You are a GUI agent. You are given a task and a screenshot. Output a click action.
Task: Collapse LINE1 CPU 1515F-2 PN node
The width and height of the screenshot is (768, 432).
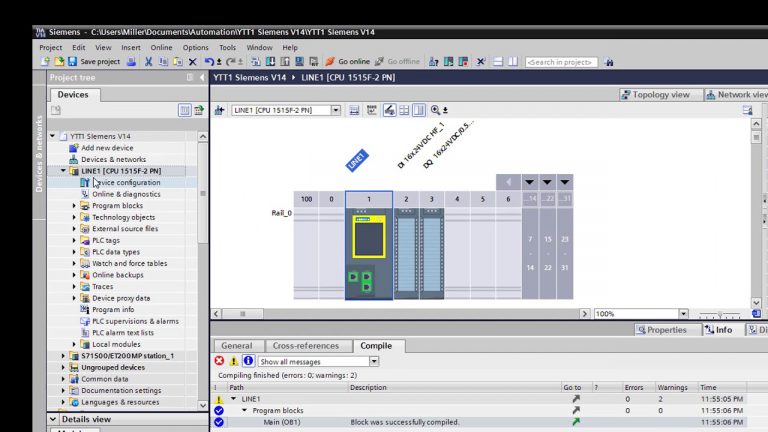coord(63,171)
